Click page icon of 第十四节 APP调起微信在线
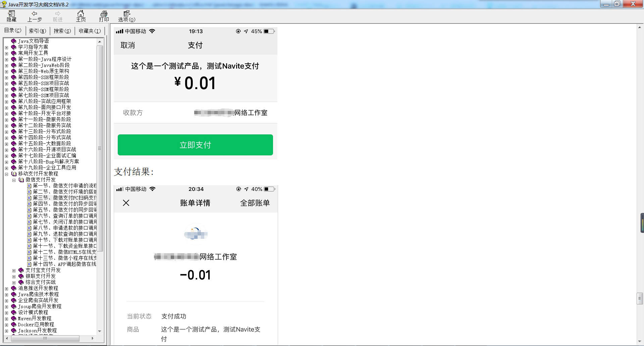This screenshot has height=346, width=644. 29,264
